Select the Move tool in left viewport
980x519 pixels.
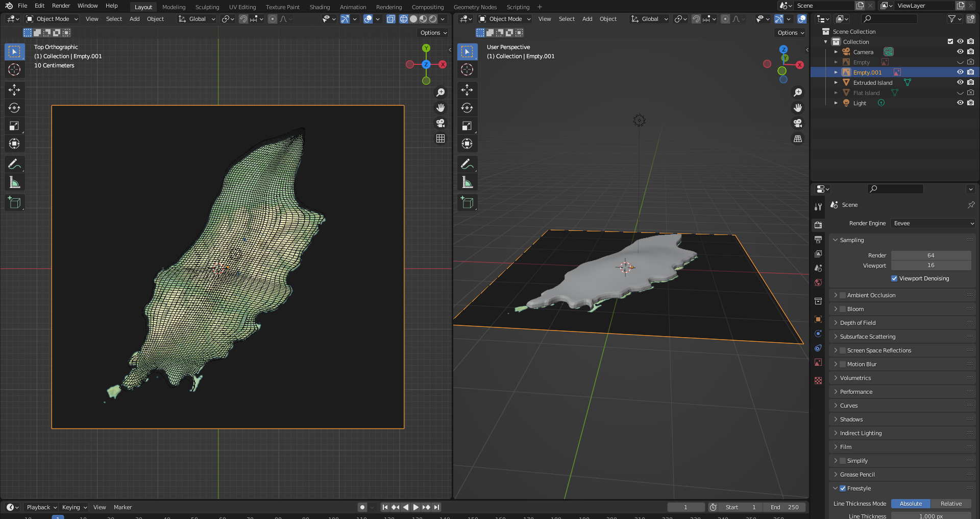point(14,90)
